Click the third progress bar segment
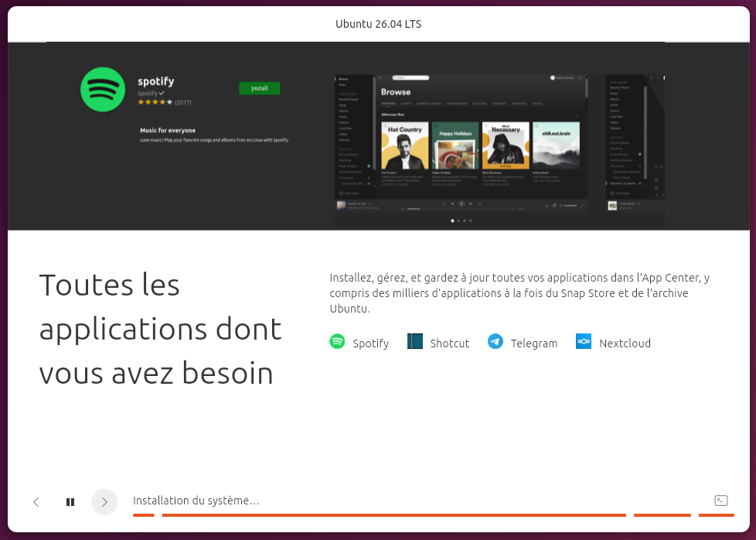The width and height of the screenshot is (756, 540). point(662,515)
